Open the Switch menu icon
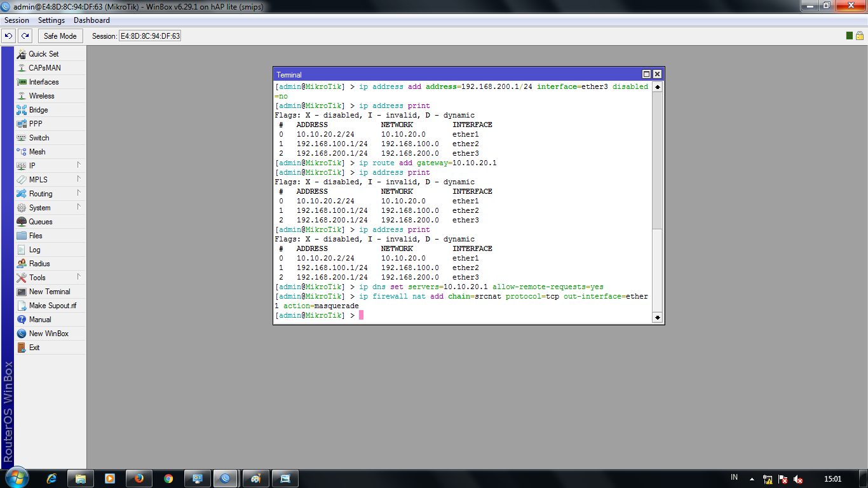Image resolution: width=868 pixels, height=488 pixels. point(22,138)
